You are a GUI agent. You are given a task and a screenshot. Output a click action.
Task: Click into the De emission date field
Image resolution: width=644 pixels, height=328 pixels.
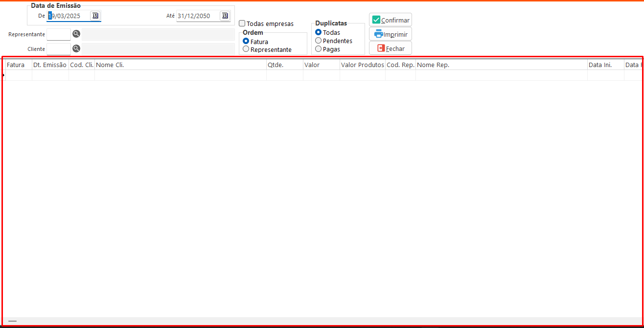69,16
